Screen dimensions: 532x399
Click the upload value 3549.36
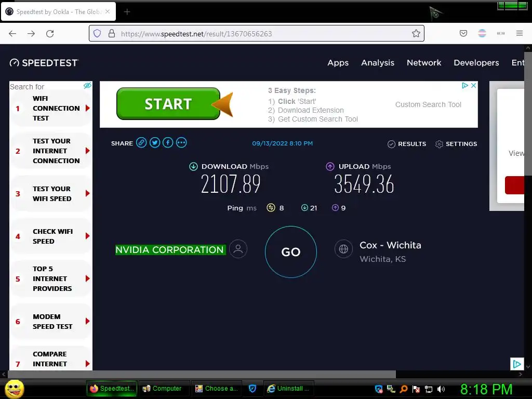click(x=364, y=184)
